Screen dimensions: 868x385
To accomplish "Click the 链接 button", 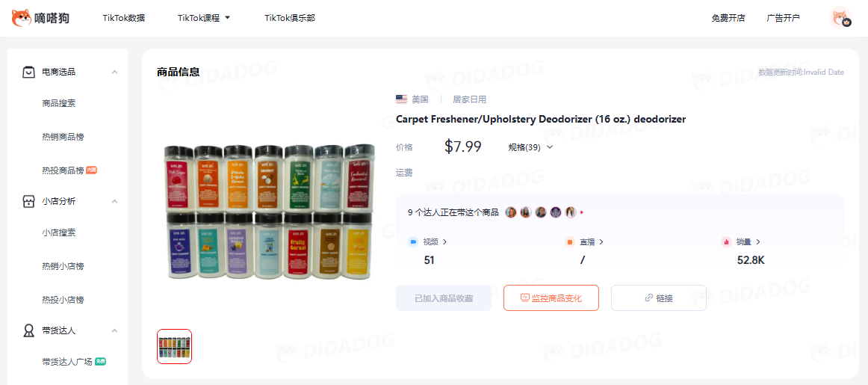I will 659,298.
